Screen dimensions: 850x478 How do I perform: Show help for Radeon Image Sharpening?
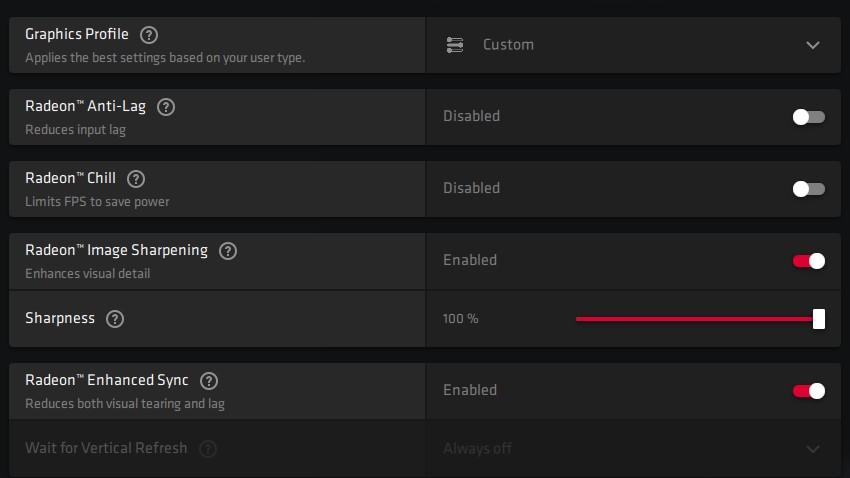coord(228,251)
